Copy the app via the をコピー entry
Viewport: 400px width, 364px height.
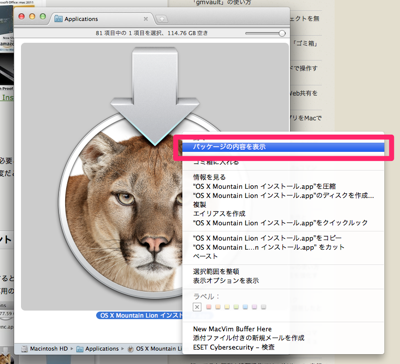click(267, 238)
